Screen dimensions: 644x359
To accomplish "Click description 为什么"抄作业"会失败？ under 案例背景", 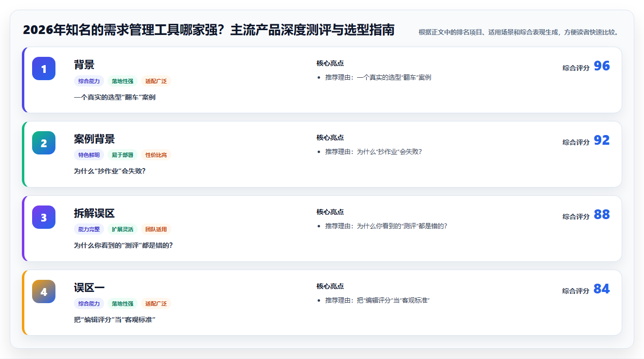I will tap(110, 171).
